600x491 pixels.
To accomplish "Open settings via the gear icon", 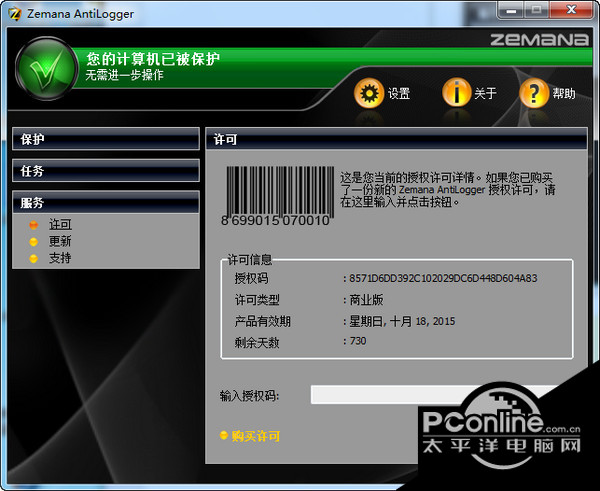I will click(369, 93).
